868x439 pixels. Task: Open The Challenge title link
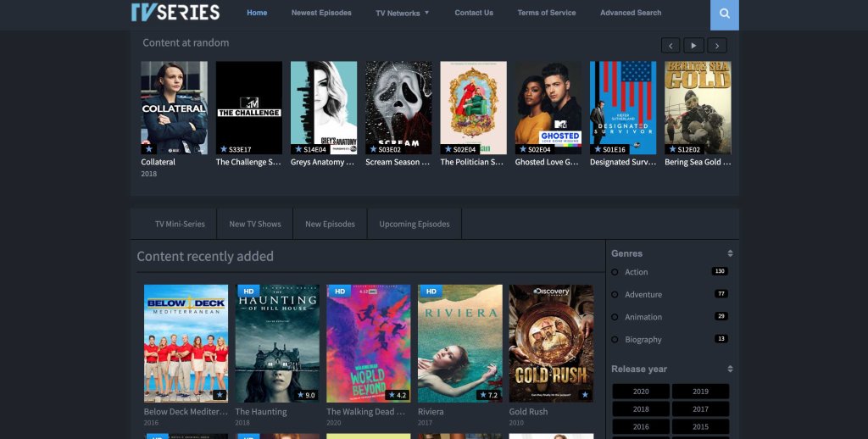(x=248, y=162)
